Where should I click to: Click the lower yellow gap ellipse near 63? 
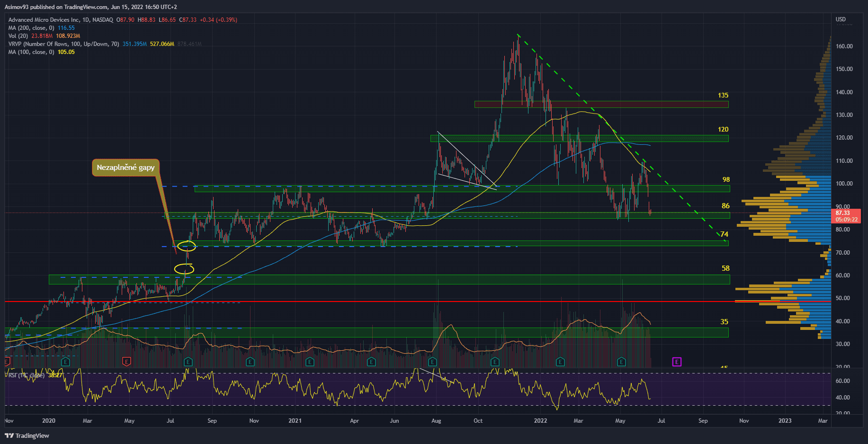coord(184,269)
